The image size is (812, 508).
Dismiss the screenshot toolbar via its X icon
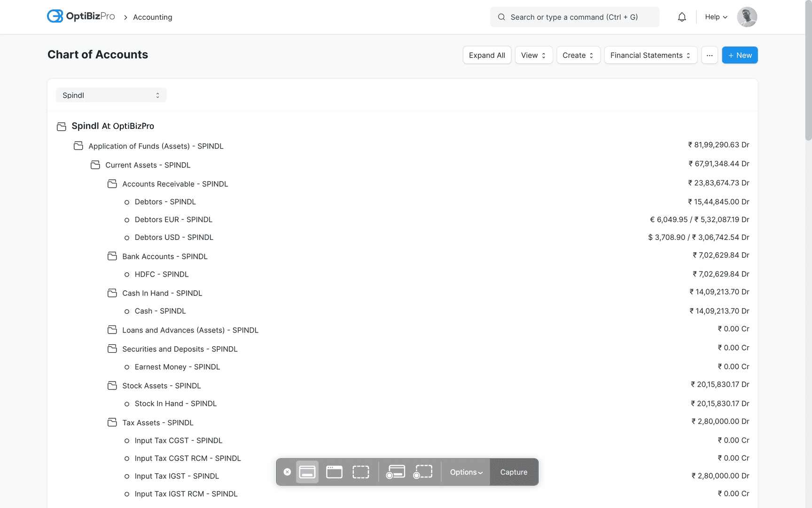click(287, 472)
